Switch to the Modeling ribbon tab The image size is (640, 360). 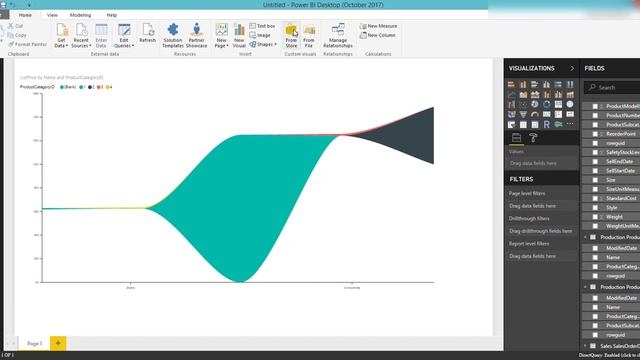[x=80, y=15]
